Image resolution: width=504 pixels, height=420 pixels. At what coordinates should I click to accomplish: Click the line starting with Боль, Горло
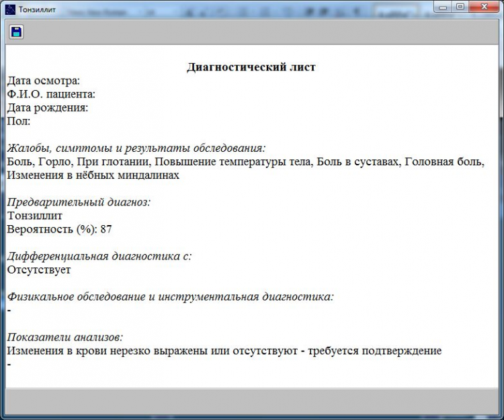click(245, 162)
